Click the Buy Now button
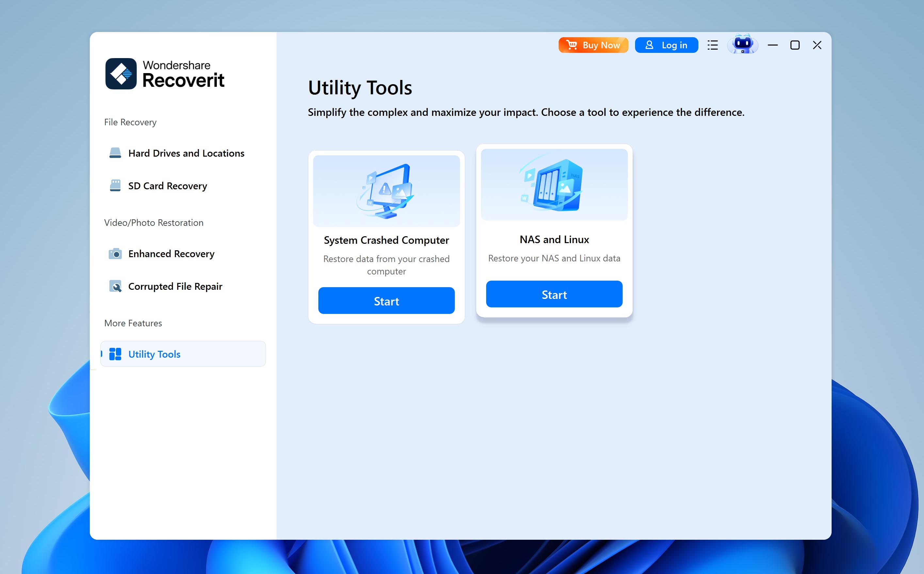Screen dimensions: 924x574 coord(593,45)
